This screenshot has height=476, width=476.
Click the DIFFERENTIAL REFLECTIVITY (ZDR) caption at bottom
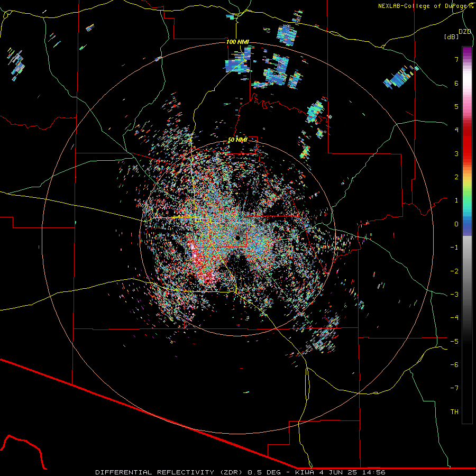pos(241,472)
